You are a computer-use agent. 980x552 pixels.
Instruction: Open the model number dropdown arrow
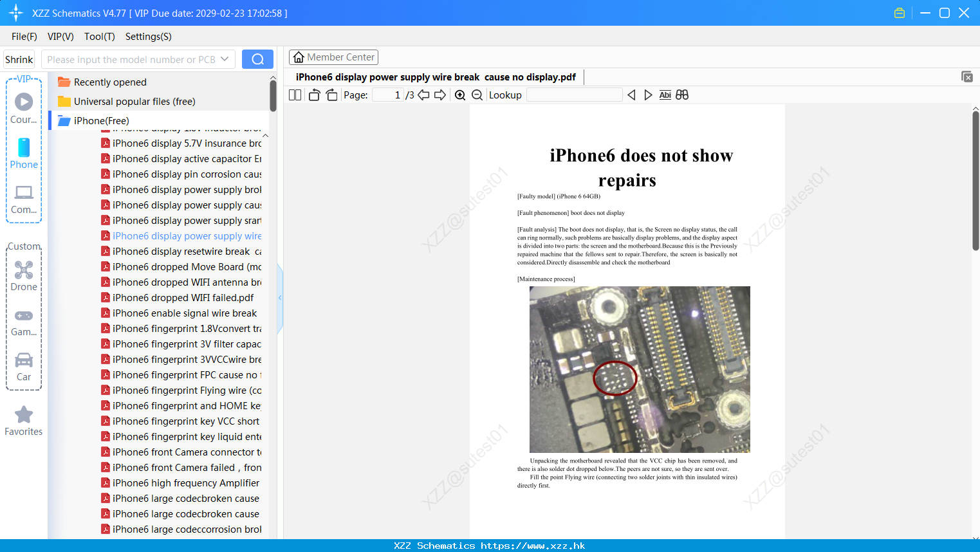225,59
